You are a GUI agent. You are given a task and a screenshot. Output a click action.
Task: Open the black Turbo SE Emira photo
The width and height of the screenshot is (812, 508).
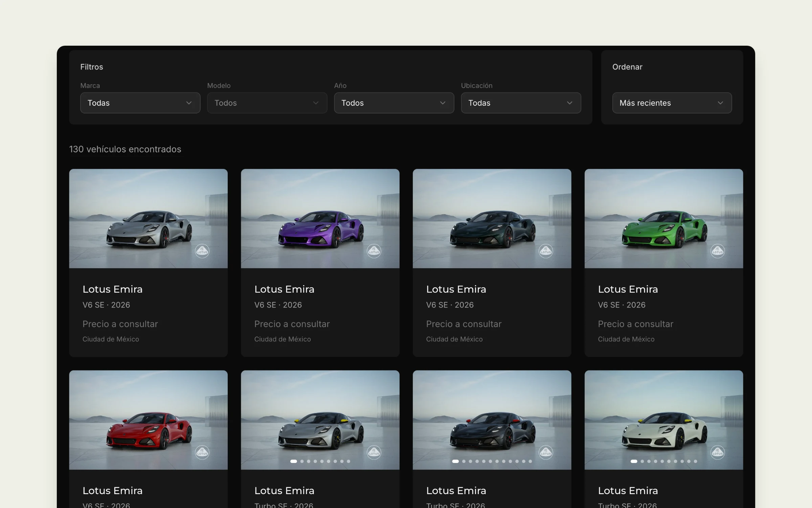coord(492,420)
